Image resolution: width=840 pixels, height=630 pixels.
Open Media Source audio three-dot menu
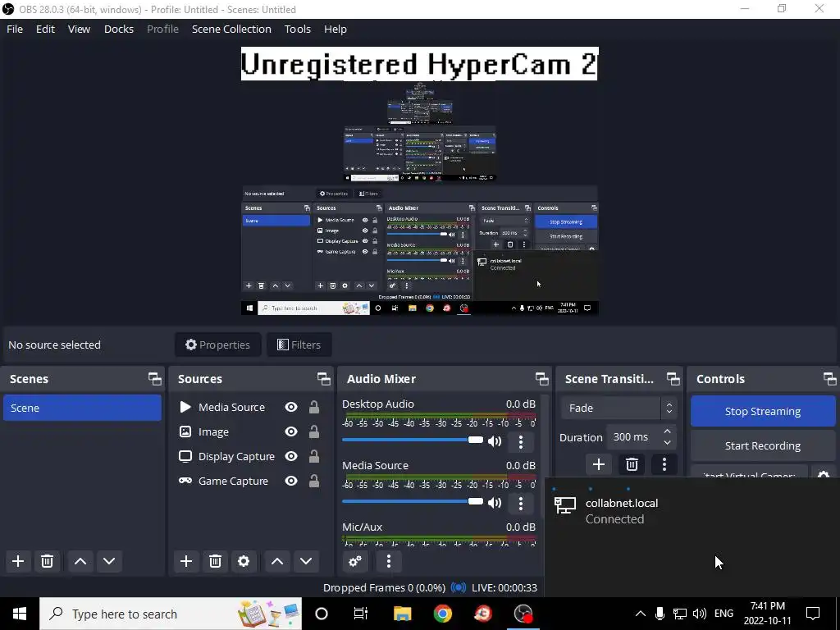(520, 503)
